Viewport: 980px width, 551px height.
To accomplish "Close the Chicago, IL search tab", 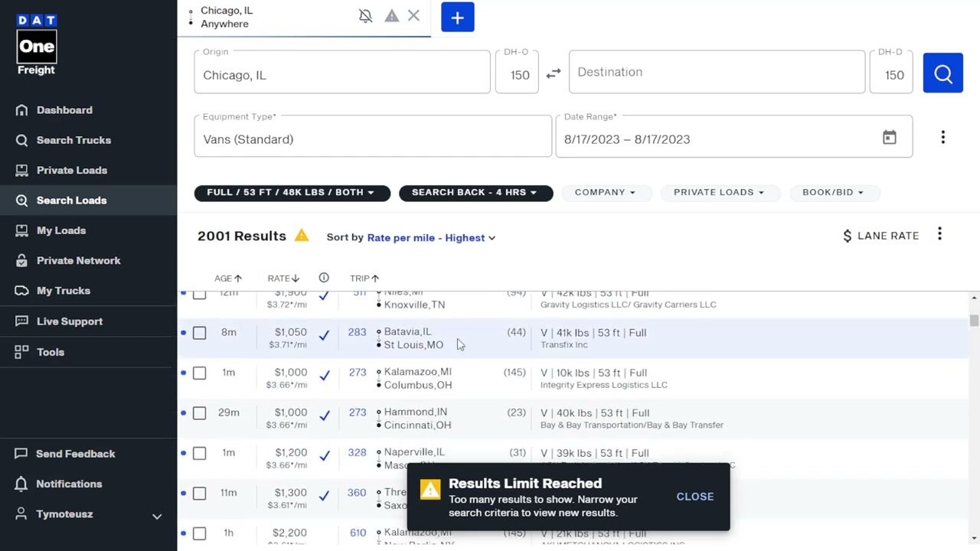I will tap(414, 15).
